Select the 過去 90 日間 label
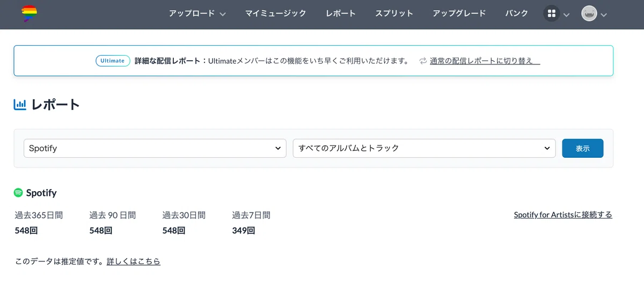This screenshot has height=285, width=644. click(x=113, y=215)
